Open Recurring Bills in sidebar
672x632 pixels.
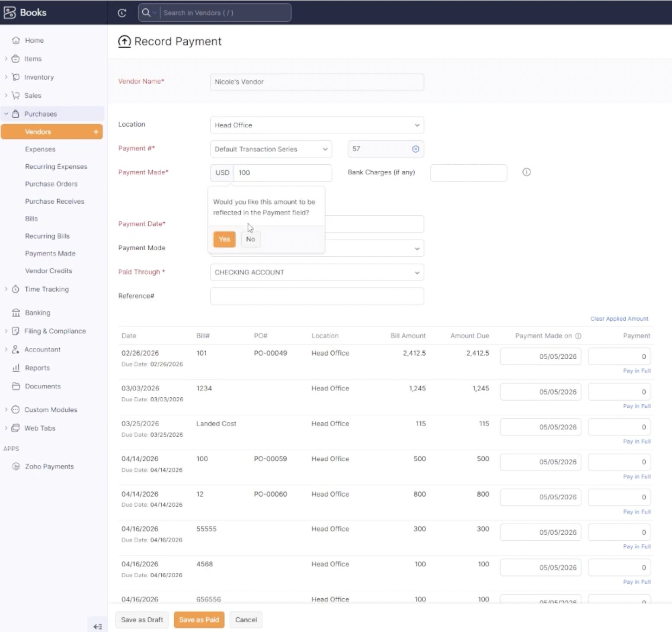(47, 236)
